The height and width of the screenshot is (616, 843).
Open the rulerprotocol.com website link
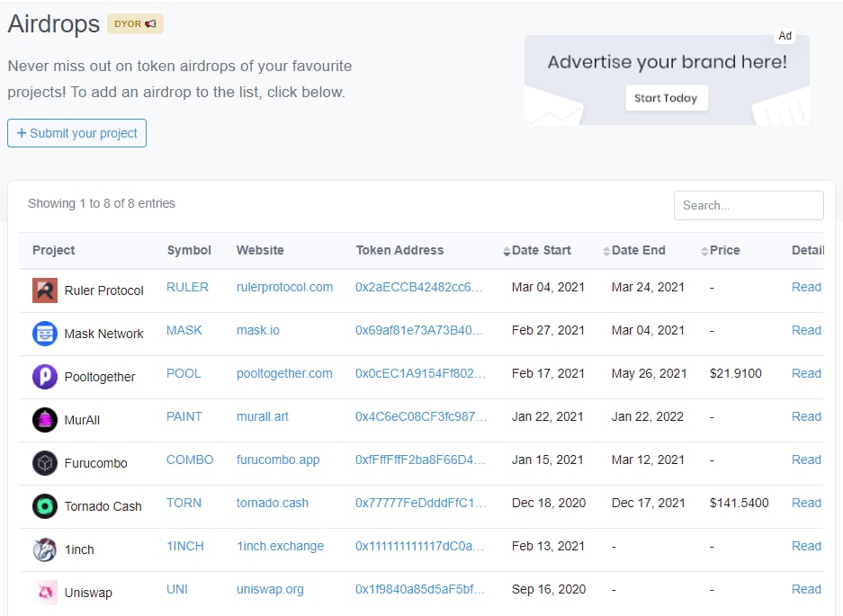coord(284,287)
